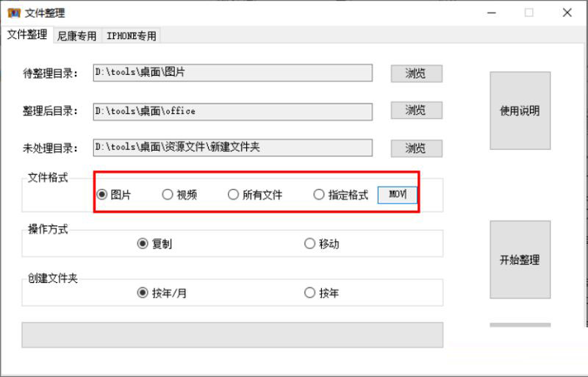Click the progress bar at the bottom
Screen dimensions: 588x377
(x=232, y=334)
